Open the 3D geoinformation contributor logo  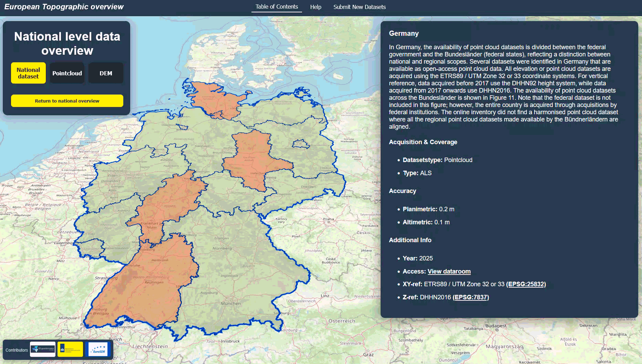click(x=43, y=349)
